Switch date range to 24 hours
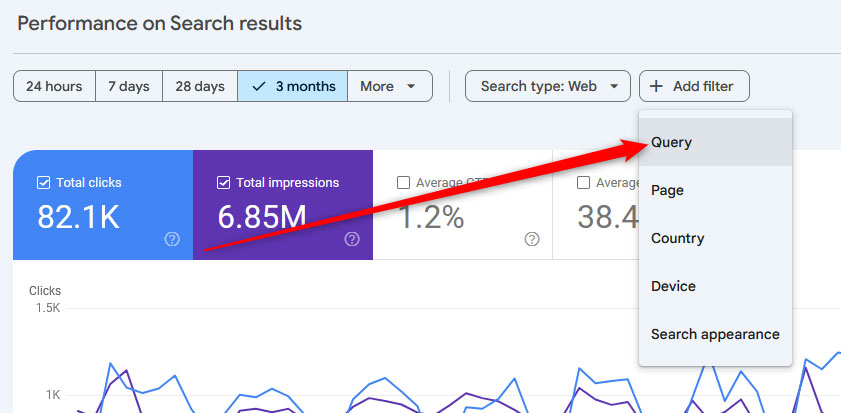The width and height of the screenshot is (841, 413). (x=54, y=86)
